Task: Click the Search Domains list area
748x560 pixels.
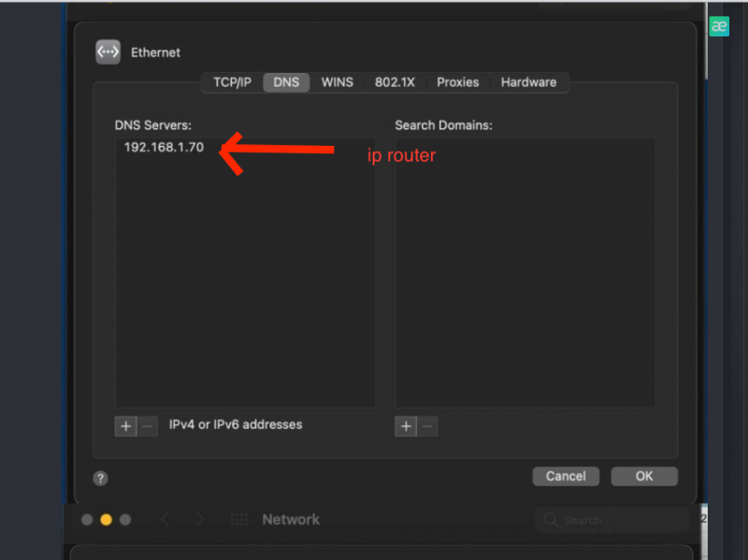Action: coord(525,273)
